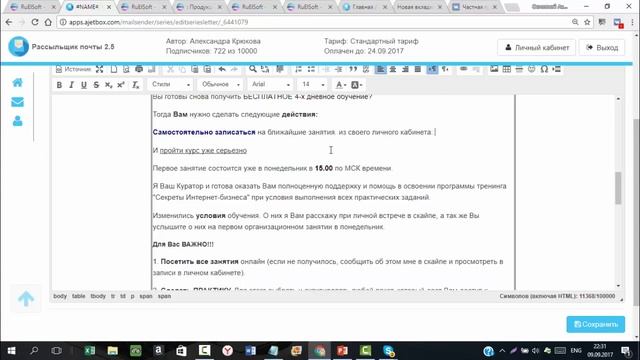Open subscribers via sidebar person icon
Image resolution: width=640 pixels, height=360 pixels.
pyautogui.click(x=18, y=121)
